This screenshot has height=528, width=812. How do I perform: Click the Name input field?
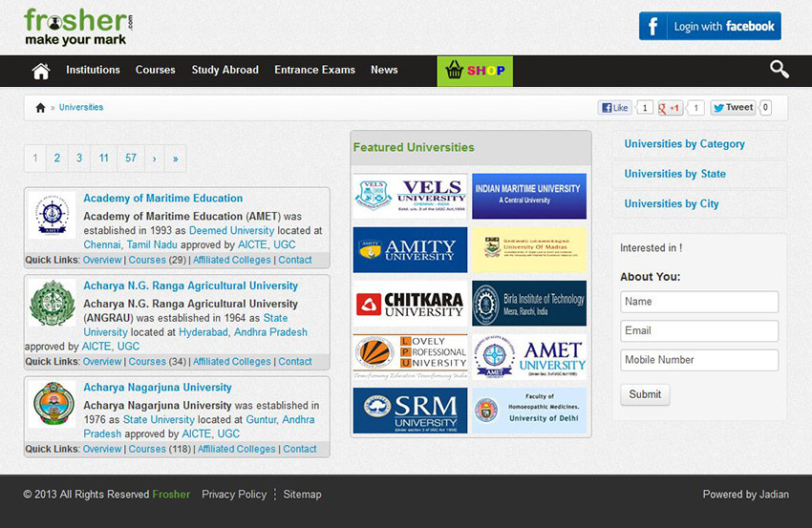pos(699,302)
